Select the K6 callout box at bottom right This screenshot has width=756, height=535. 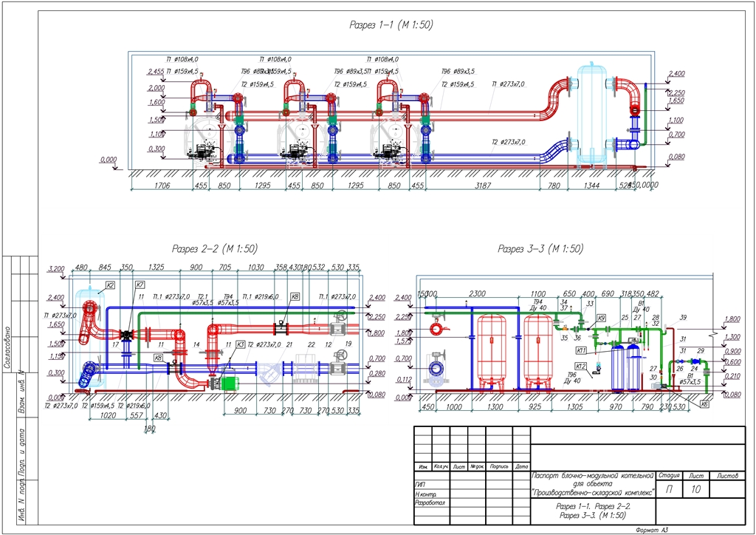coord(704,404)
